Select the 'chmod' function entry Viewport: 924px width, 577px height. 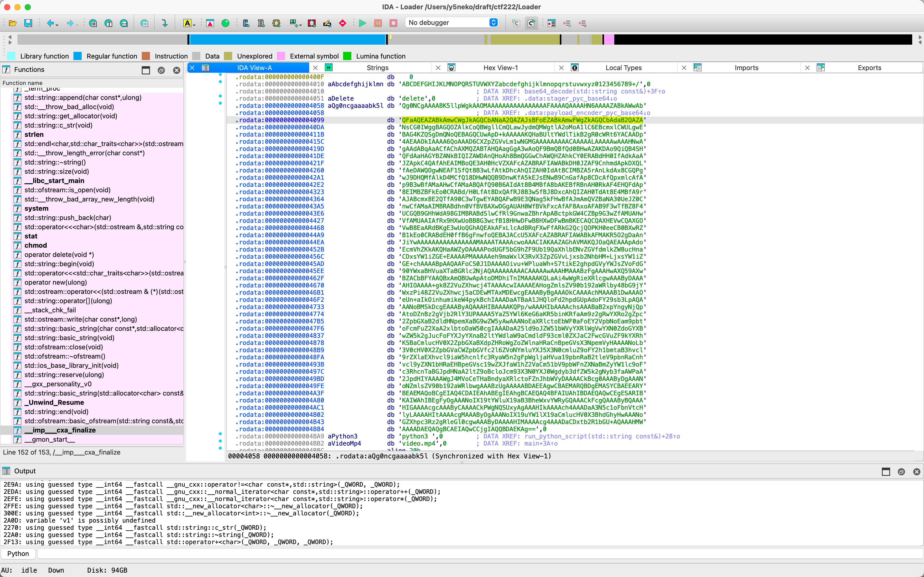pos(35,245)
